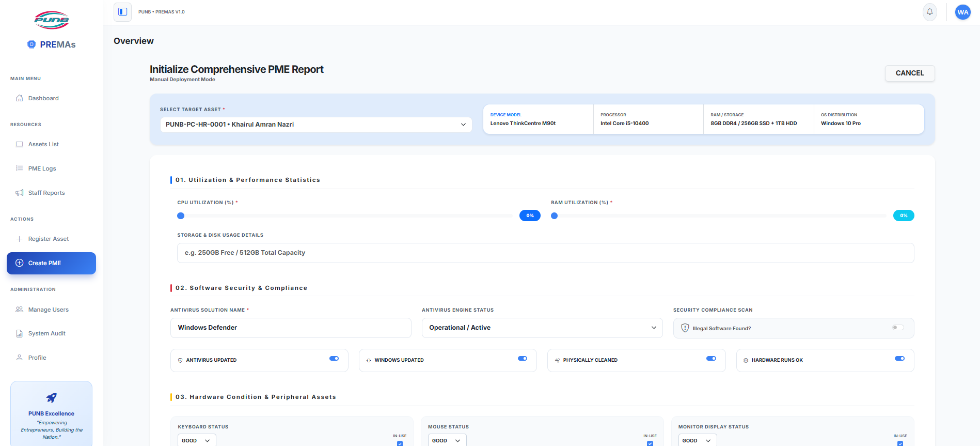Open the notifications bell
Viewport: 980px width, 446px height.
[x=930, y=12]
